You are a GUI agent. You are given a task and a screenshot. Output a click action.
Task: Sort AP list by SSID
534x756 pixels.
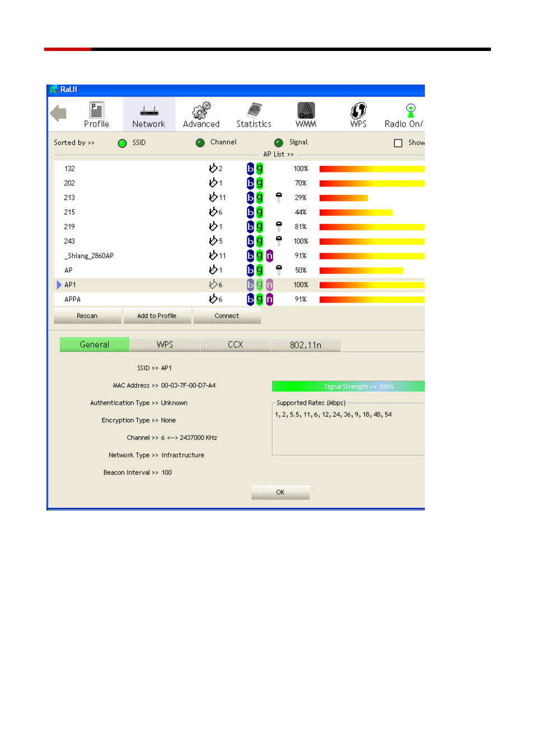point(122,143)
